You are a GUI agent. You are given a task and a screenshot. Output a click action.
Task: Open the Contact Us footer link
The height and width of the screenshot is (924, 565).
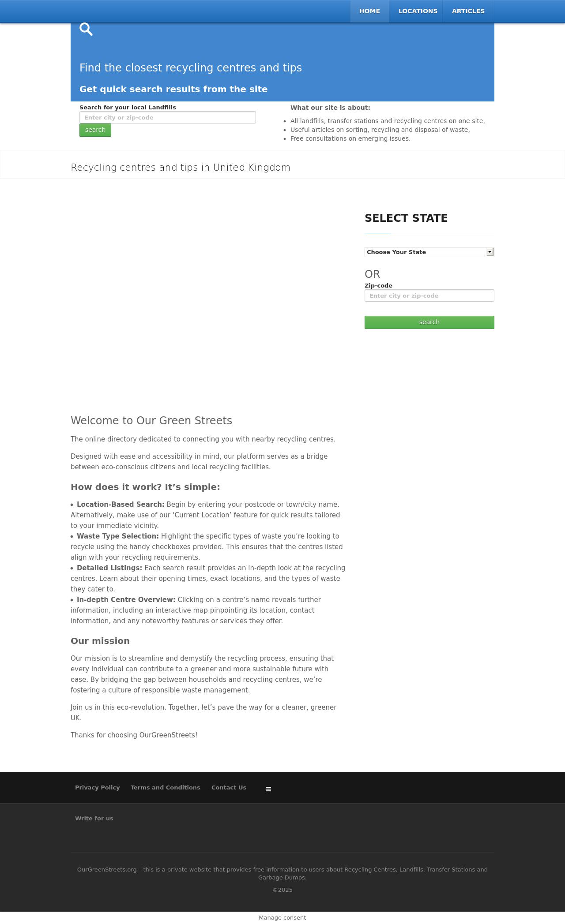tap(229, 787)
